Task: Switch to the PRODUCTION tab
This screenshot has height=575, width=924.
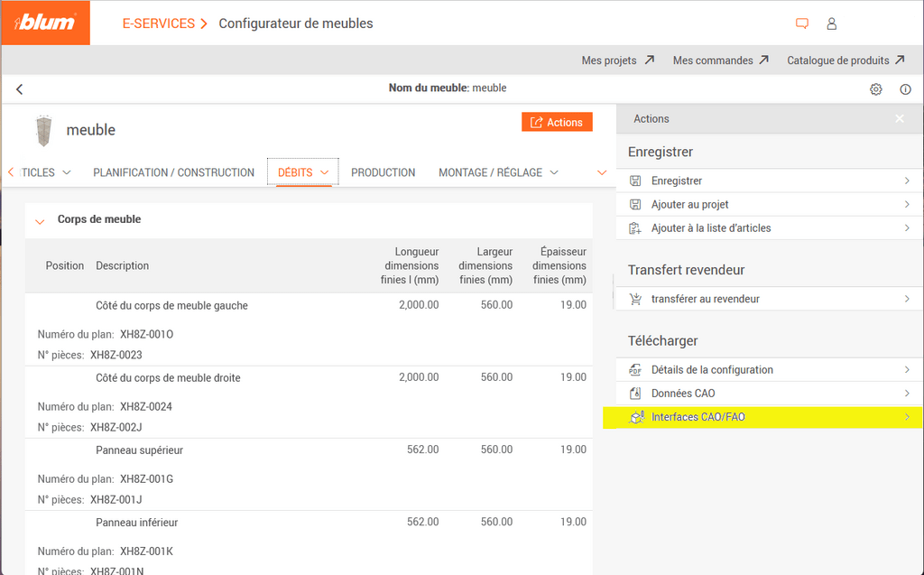Action: (x=383, y=172)
